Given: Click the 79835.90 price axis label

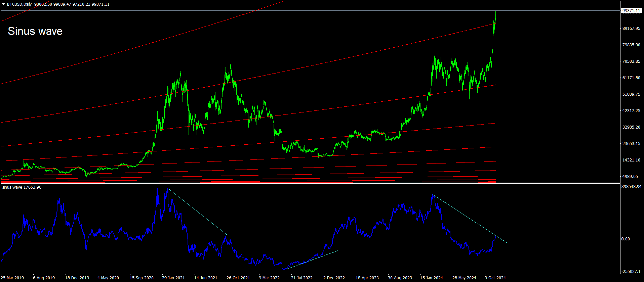Looking at the screenshot, I should coord(631,45).
